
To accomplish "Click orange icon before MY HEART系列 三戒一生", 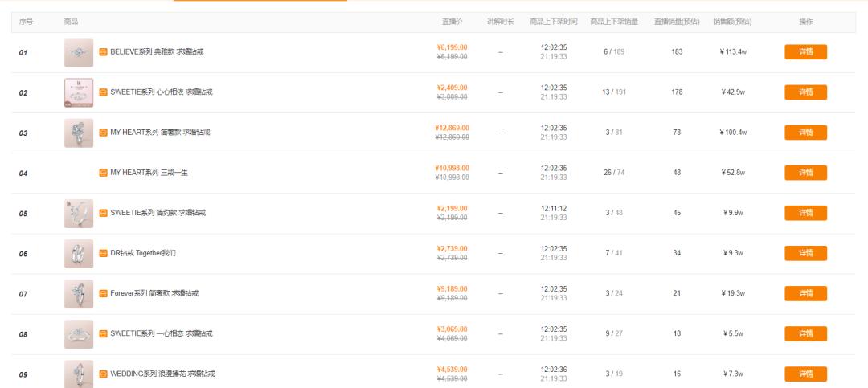I will (103, 173).
